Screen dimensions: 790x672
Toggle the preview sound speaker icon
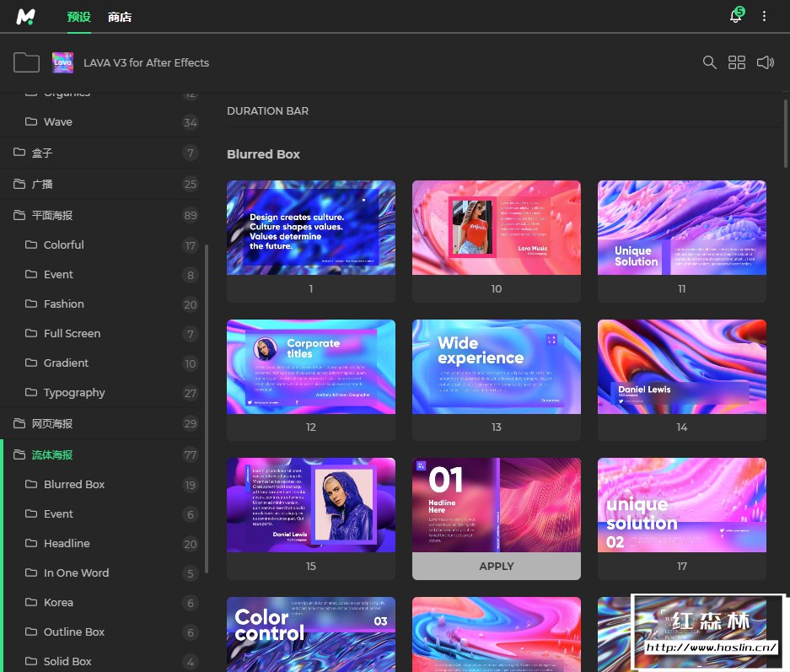click(x=766, y=62)
